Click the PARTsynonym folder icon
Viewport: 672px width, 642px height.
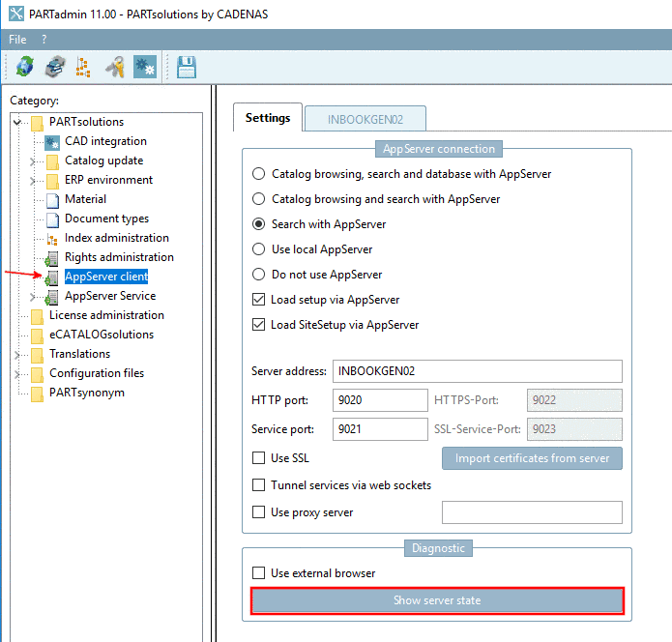(x=38, y=394)
